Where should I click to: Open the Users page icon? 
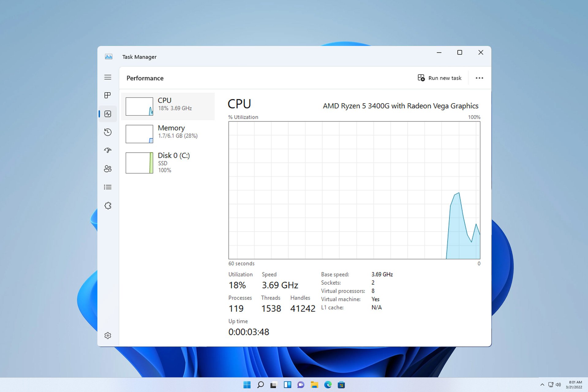click(x=107, y=169)
